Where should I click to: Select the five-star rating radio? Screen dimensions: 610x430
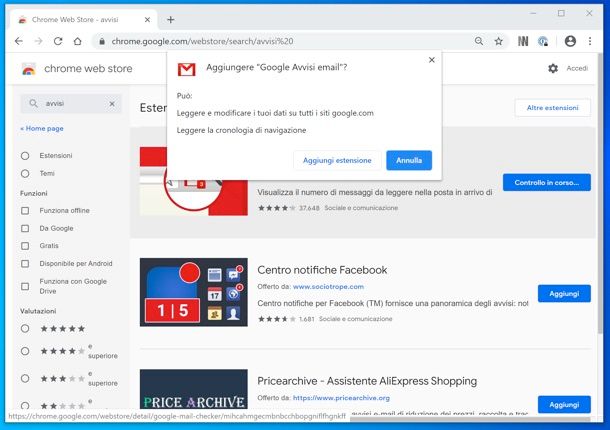(x=25, y=328)
